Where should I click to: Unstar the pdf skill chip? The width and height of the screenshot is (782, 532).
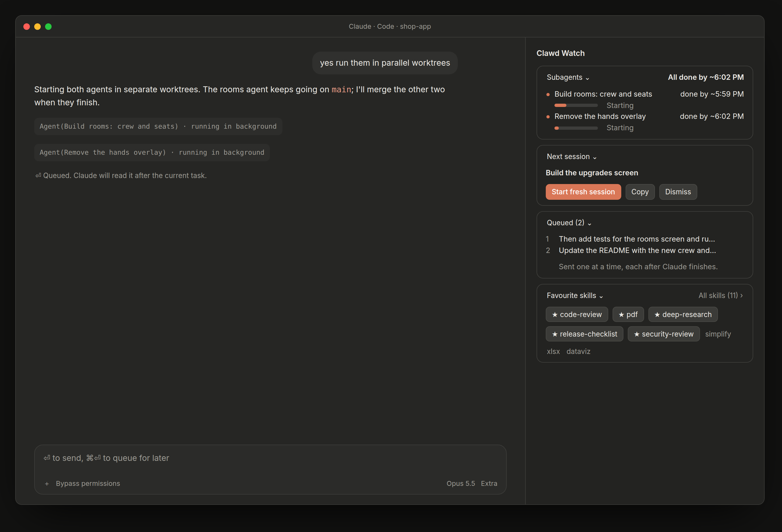click(628, 314)
